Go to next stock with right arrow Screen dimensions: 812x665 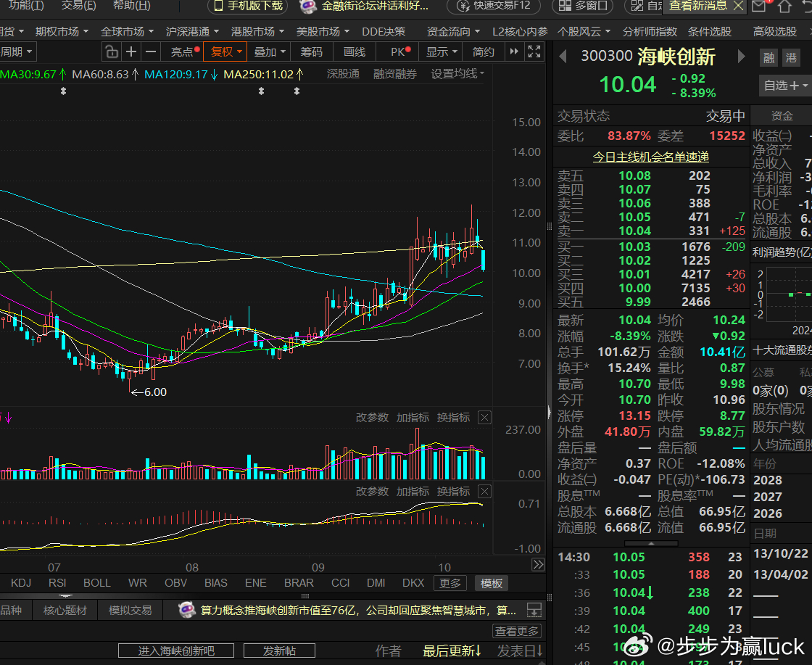click(741, 56)
